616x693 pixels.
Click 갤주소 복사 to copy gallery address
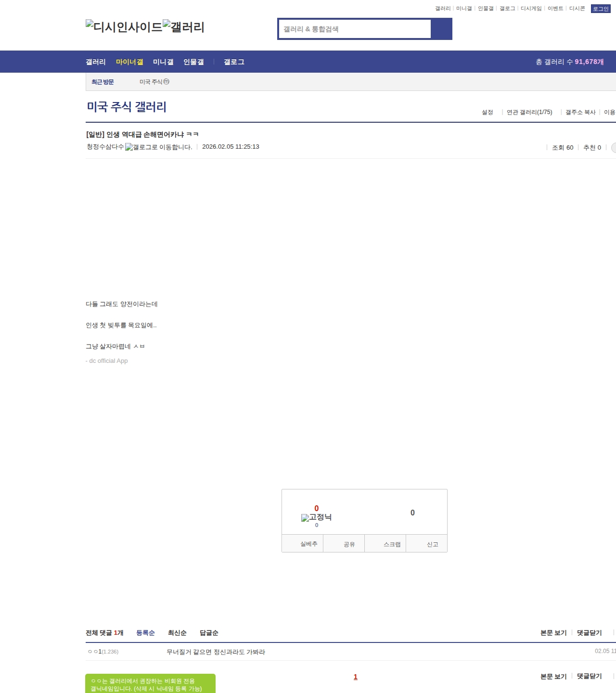pyautogui.click(x=580, y=112)
